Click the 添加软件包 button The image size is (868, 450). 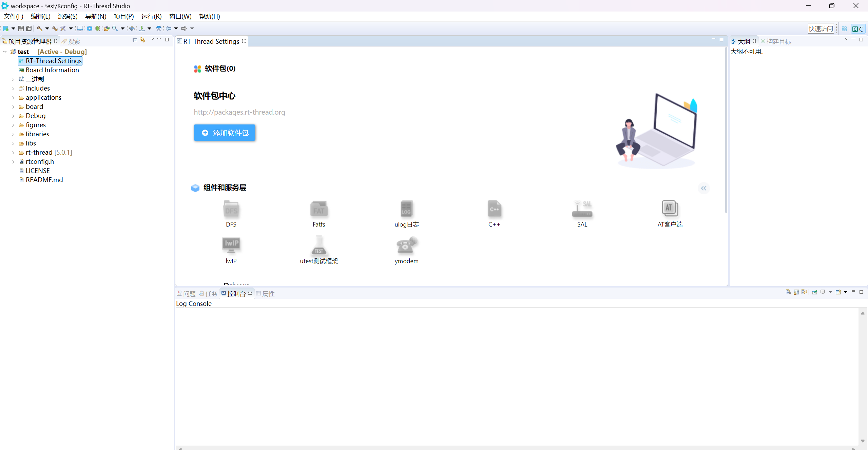(x=225, y=133)
